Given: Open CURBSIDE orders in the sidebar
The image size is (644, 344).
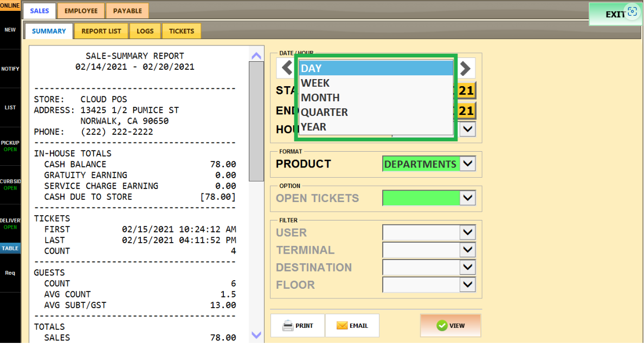Looking at the screenshot, I should tap(10, 185).
